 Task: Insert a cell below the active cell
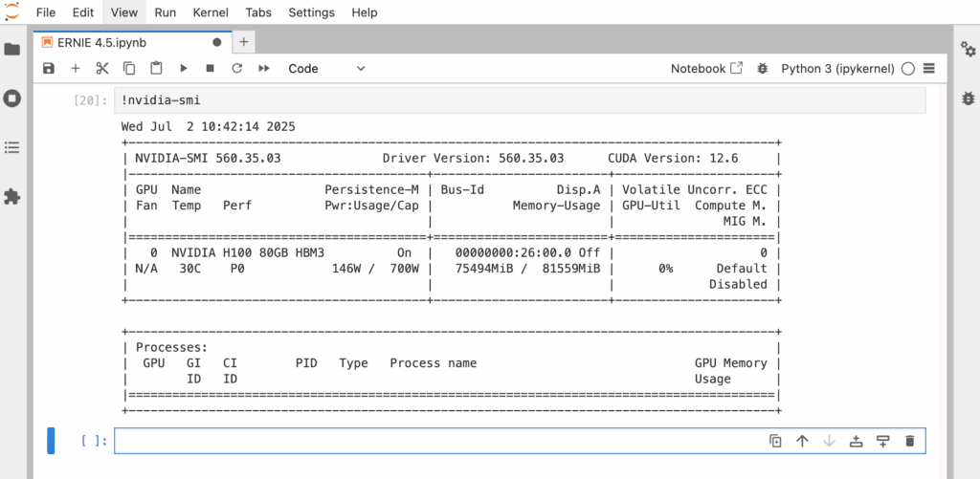coord(882,441)
